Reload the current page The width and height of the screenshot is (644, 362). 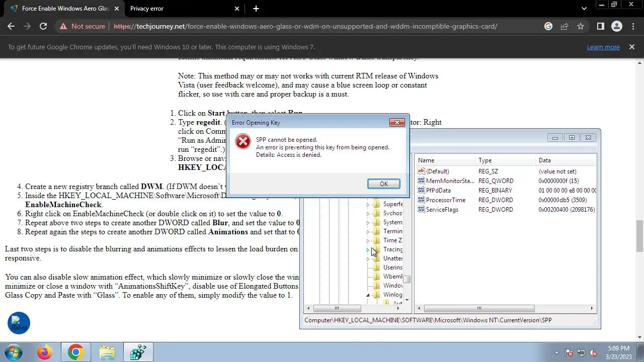tap(43, 26)
